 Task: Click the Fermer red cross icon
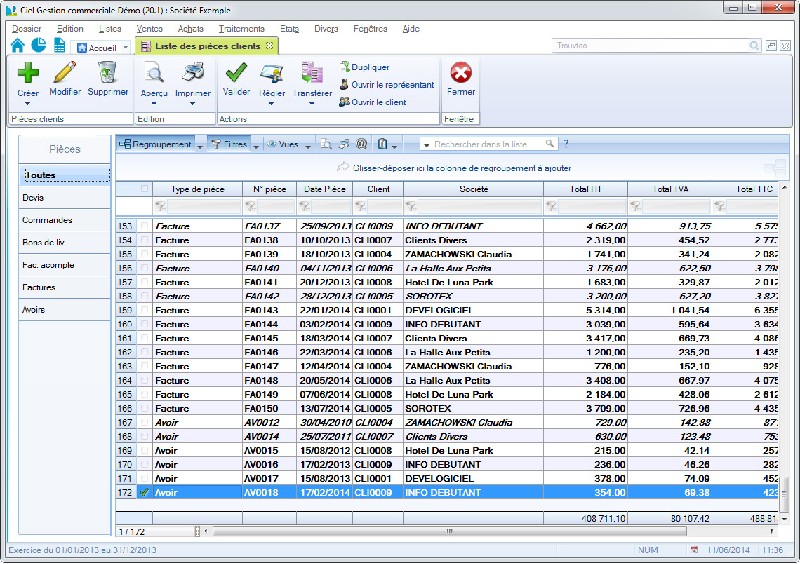(x=461, y=73)
